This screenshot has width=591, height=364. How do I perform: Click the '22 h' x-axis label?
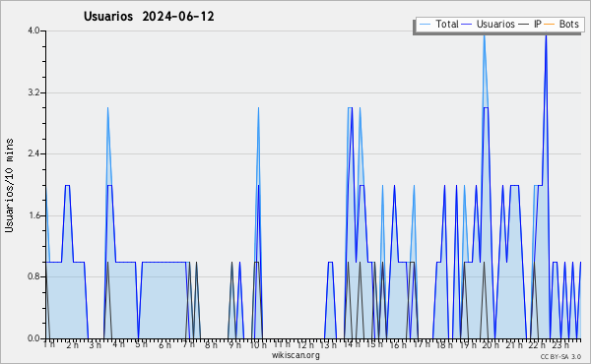point(537,344)
